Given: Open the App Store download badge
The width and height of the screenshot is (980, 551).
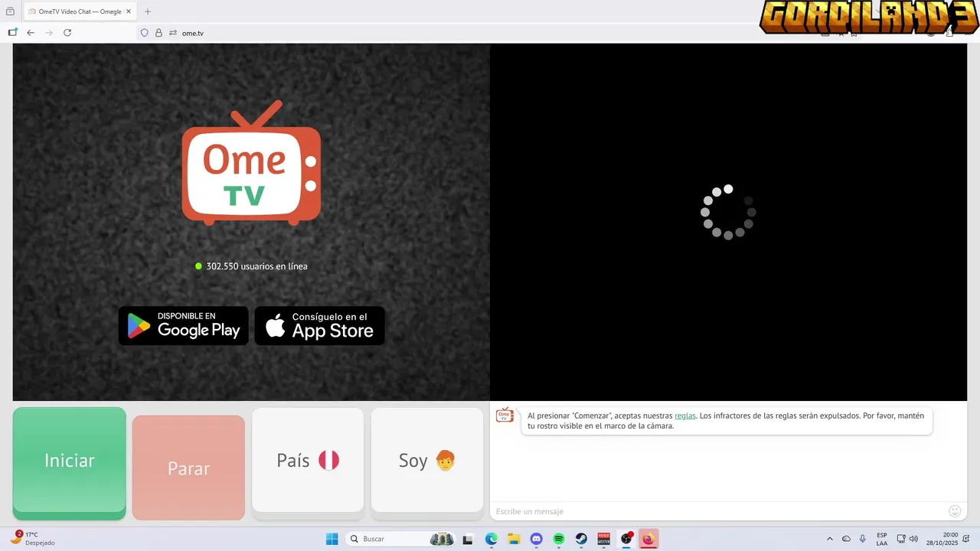Looking at the screenshot, I should (x=319, y=326).
